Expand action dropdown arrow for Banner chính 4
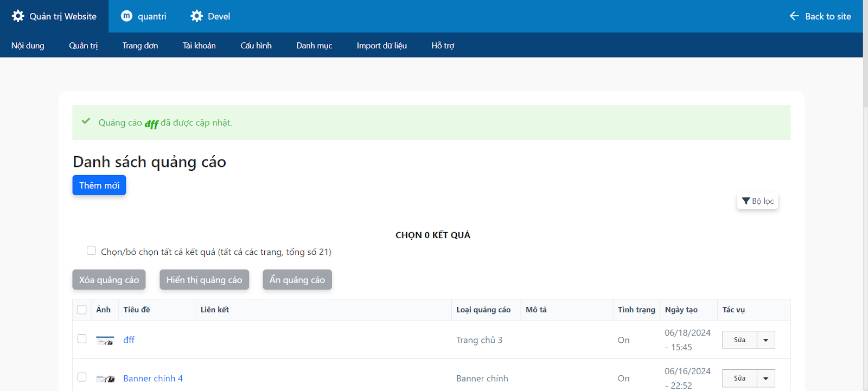This screenshot has height=391, width=868. [765, 379]
